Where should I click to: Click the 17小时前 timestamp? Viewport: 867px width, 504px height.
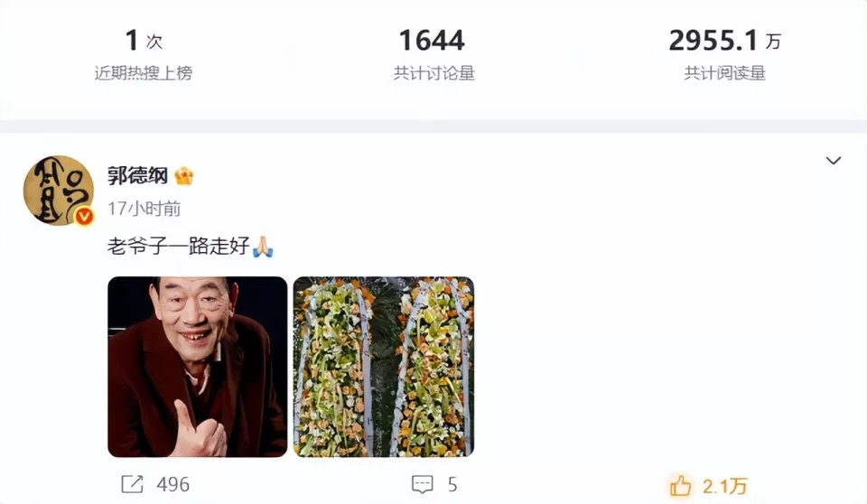click(x=144, y=209)
